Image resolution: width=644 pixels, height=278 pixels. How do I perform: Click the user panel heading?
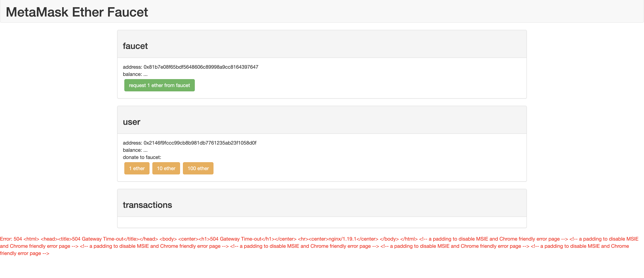pyautogui.click(x=132, y=122)
